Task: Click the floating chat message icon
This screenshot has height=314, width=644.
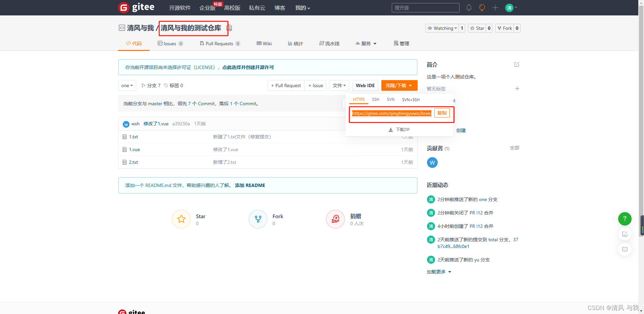Action: (x=625, y=249)
